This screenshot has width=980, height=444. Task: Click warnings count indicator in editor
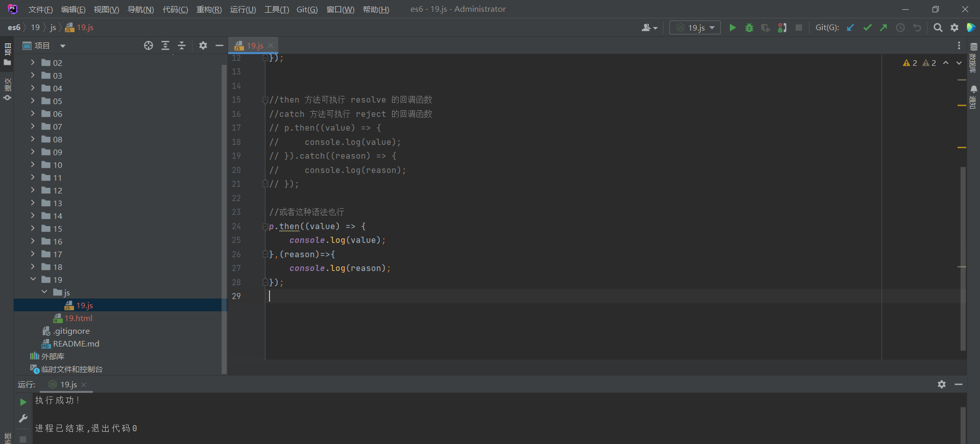point(919,63)
